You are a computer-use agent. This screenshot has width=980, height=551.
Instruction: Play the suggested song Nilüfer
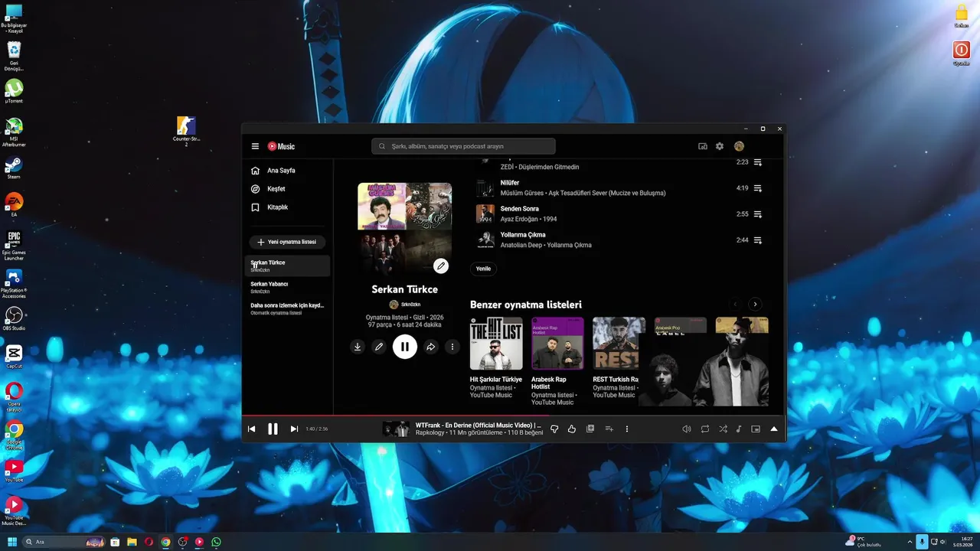pyautogui.click(x=510, y=183)
